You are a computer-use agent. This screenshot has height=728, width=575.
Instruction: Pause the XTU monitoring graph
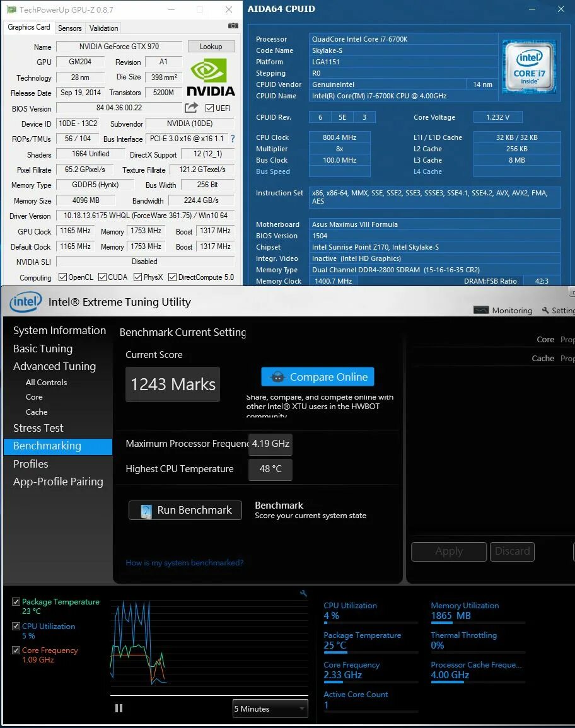pyautogui.click(x=119, y=708)
